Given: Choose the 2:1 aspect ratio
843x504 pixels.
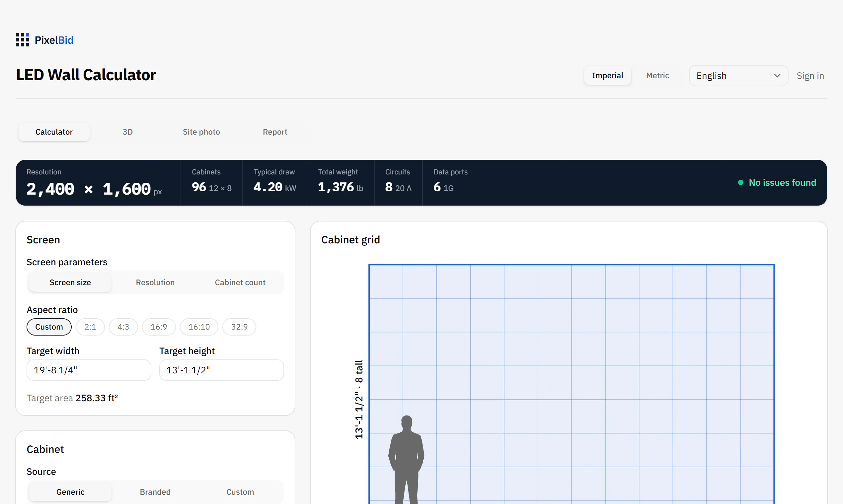Looking at the screenshot, I should pyautogui.click(x=90, y=327).
